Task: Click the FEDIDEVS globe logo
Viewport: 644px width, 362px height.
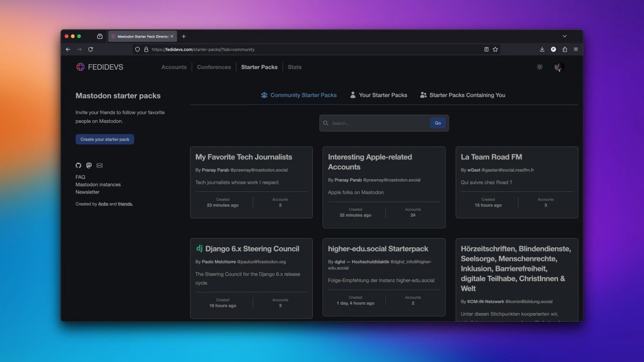Action: point(80,67)
